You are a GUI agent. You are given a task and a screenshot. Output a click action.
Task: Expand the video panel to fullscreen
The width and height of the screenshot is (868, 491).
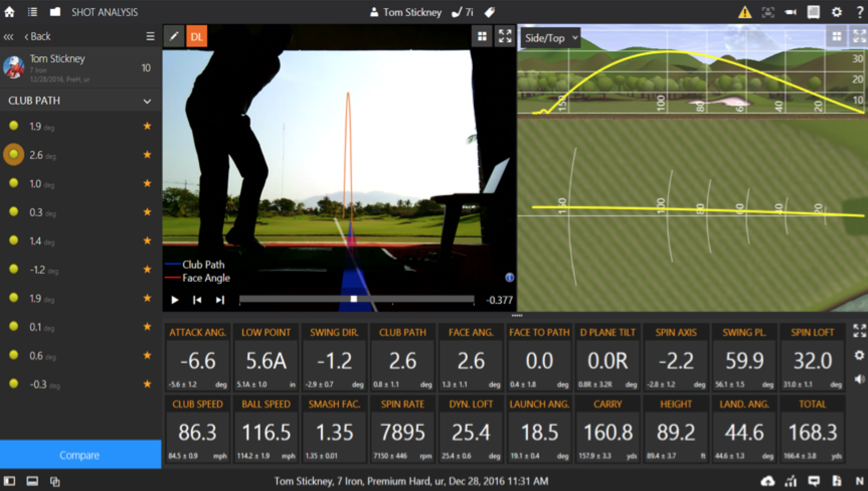505,36
